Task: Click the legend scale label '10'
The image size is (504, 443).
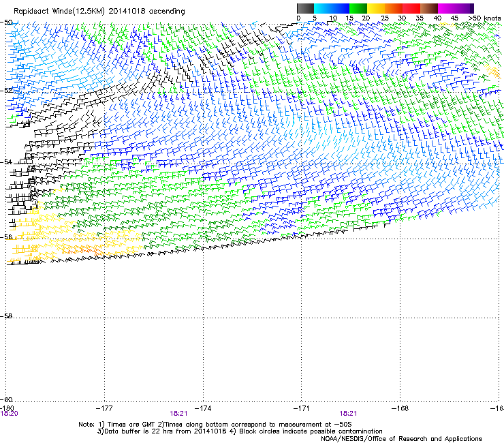Action: pyautogui.click(x=333, y=18)
